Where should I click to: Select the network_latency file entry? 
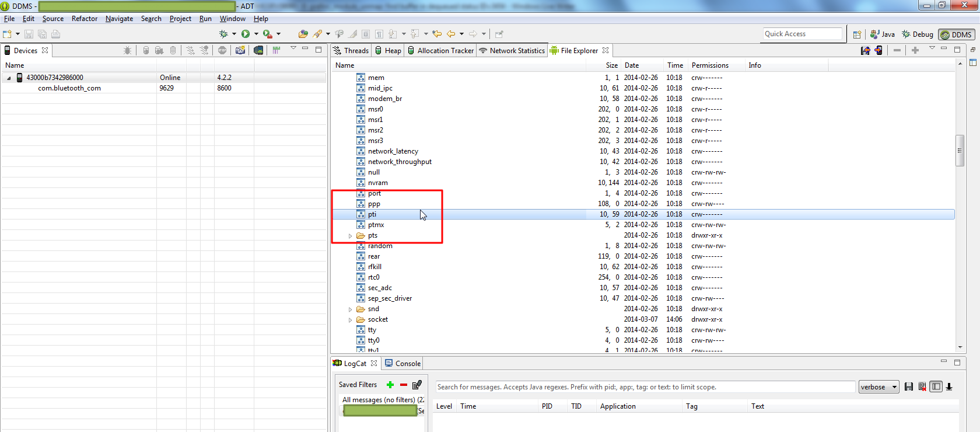click(393, 151)
